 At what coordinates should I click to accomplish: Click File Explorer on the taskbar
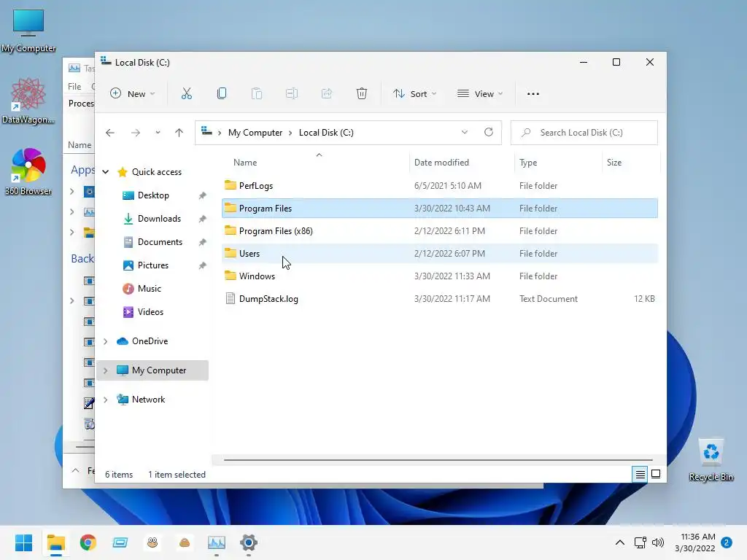pyautogui.click(x=55, y=542)
